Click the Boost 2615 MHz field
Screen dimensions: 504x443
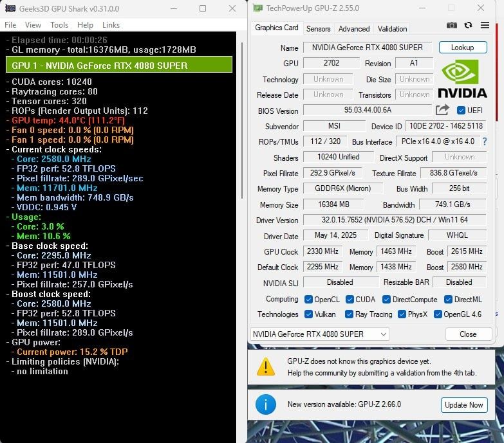(x=467, y=251)
